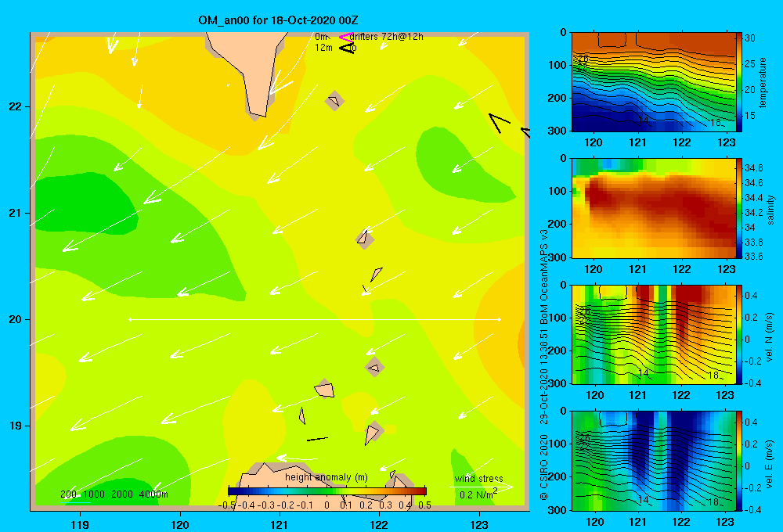Click the '12m' drifter depth label

point(323,48)
